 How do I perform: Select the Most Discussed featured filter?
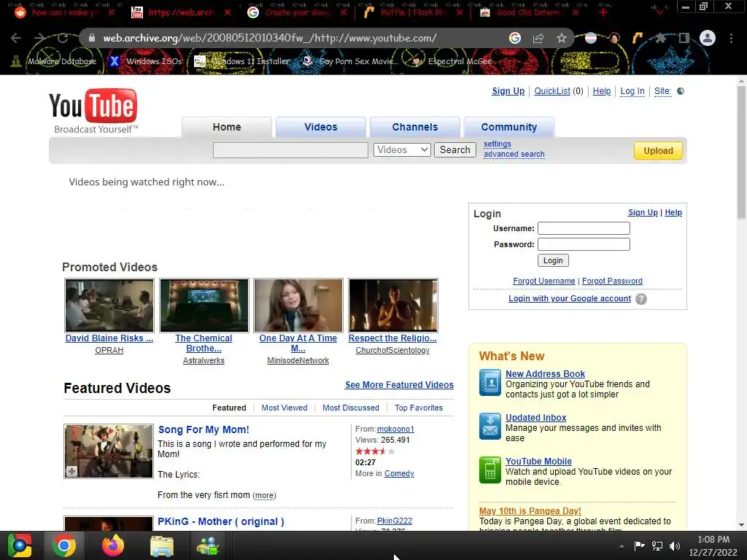[x=351, y=408]
